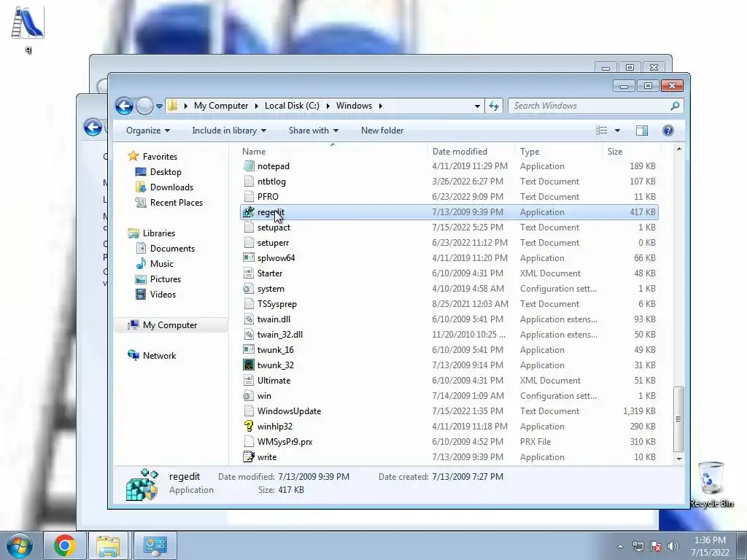Screen dimensions: 747x560
Task: Expand the arrow after Local Disk (C:) breadcrumb
Action: tap(328, 106)
